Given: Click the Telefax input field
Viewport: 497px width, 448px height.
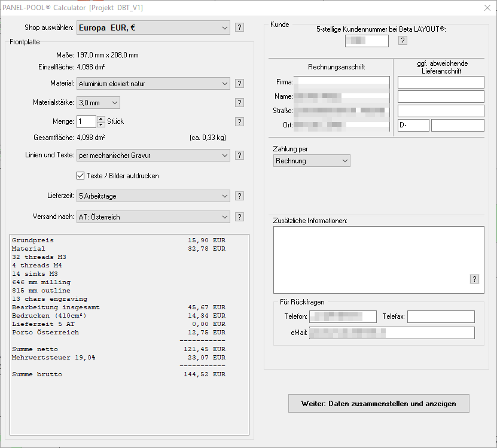Looking at the screenshot, I should click(x=441, y=316).
